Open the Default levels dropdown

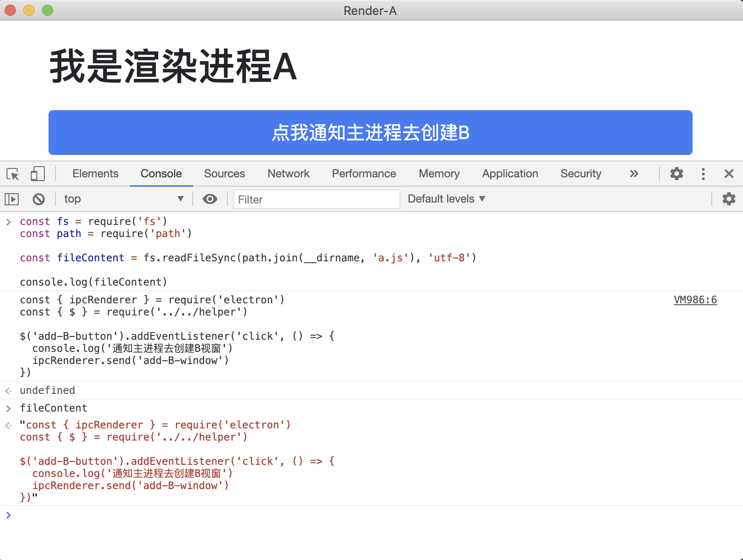coord(447,199)
